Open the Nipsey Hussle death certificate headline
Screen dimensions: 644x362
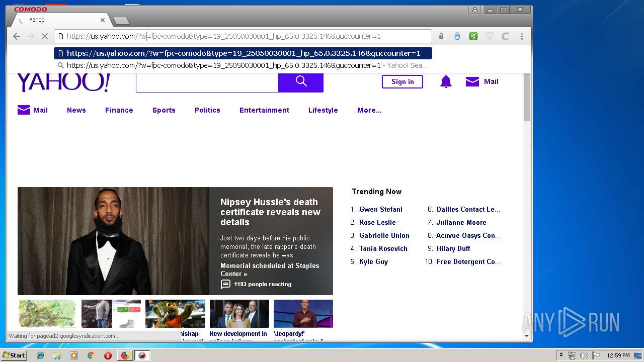pos(270,212)
